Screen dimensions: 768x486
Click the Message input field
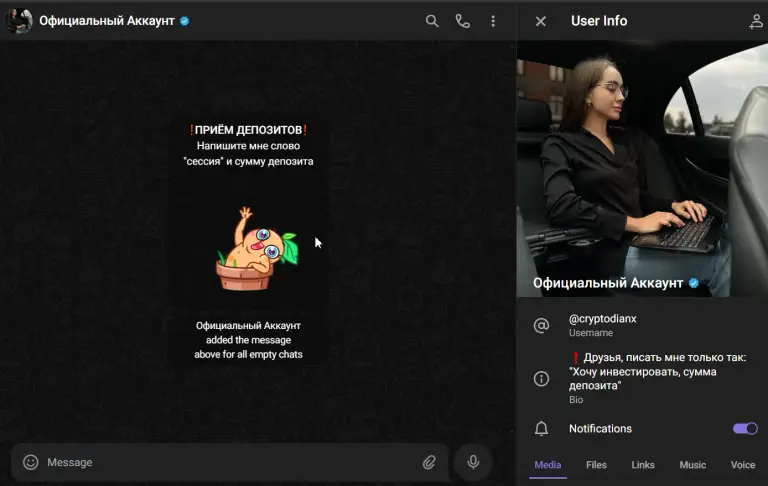[230, 462]
